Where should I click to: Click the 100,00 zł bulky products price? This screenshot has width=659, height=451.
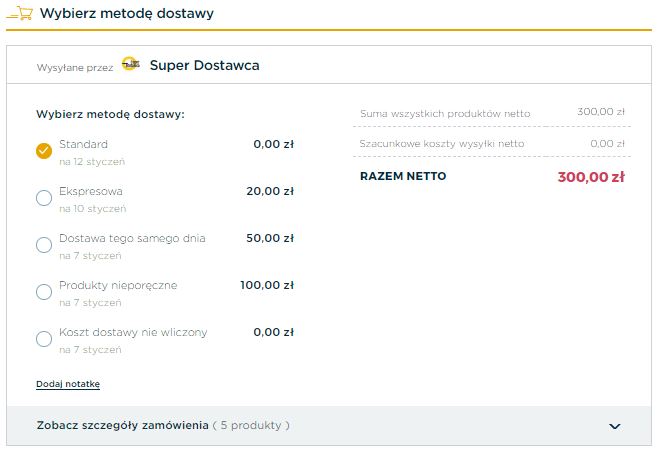point(267,285)
